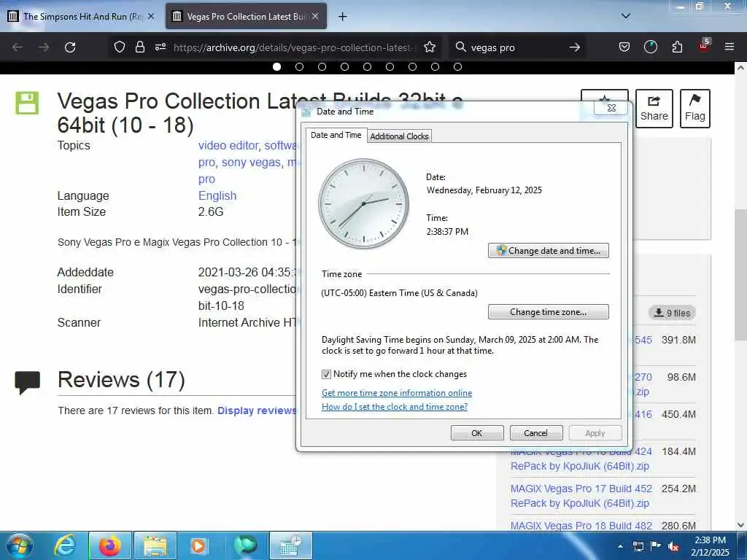Select the fifth carousel dot
The width and height of the screenshot is (747, 560).
click(x=367, y=66)
